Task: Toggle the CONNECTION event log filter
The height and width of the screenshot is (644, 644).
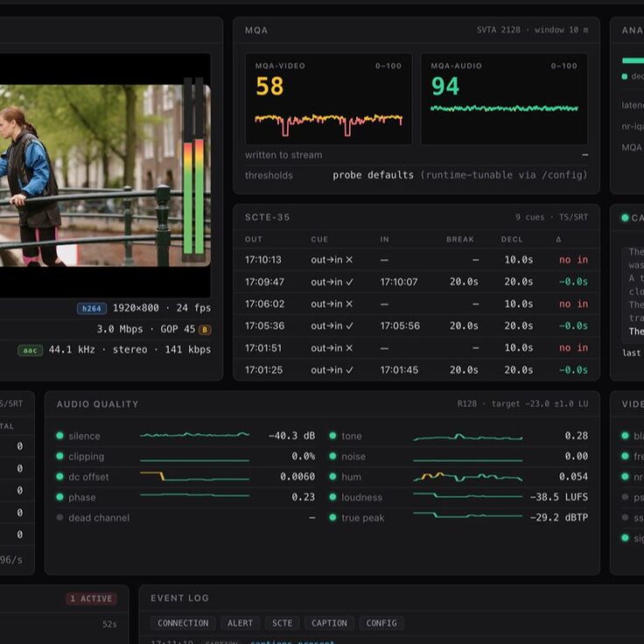Action: click(x=183, y=623)
